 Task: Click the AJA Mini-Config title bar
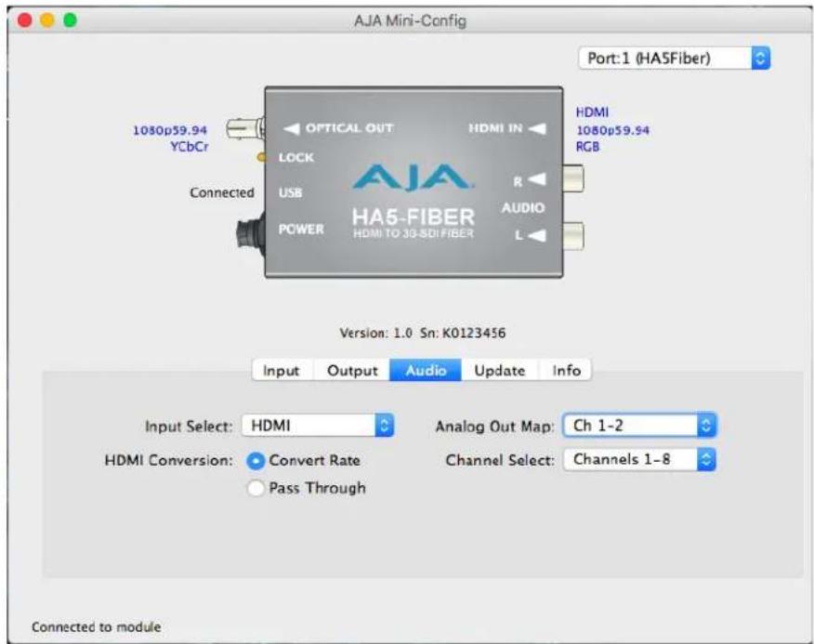click(410, 20)
